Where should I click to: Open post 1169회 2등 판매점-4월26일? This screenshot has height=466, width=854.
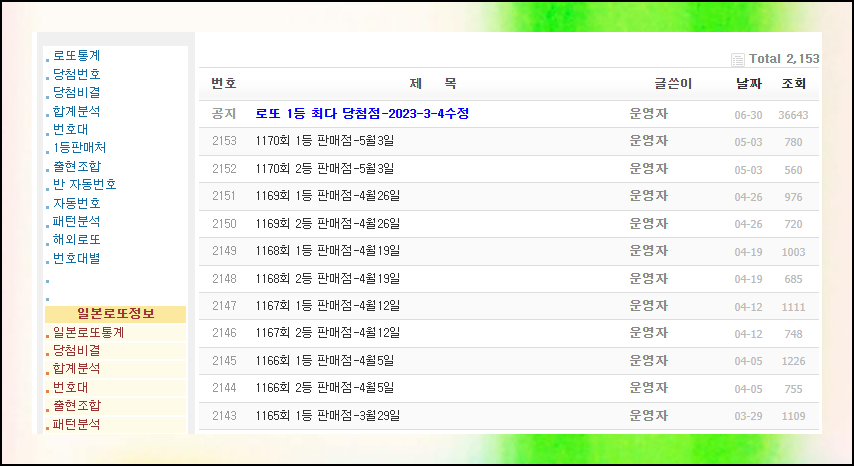pos(327,224)
